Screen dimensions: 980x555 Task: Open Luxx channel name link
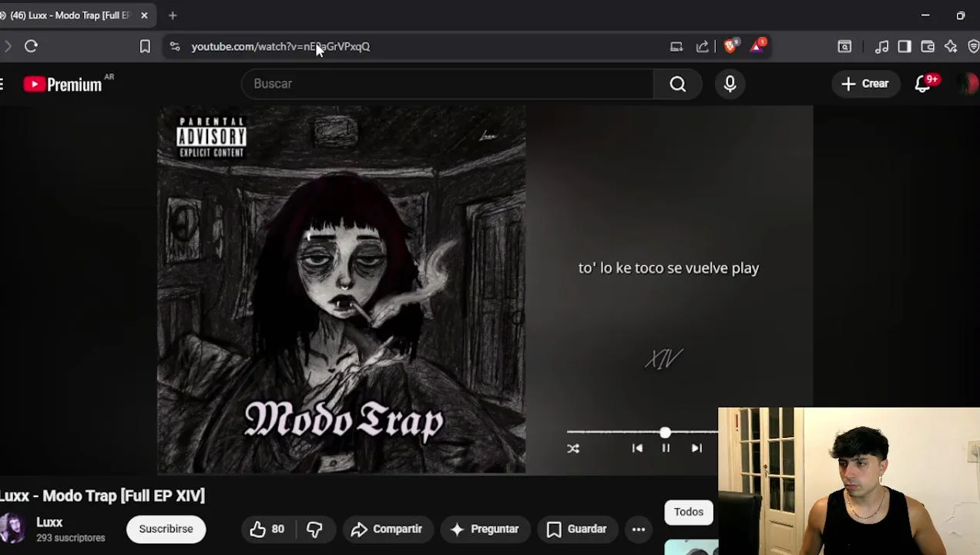tap(49, 522)
